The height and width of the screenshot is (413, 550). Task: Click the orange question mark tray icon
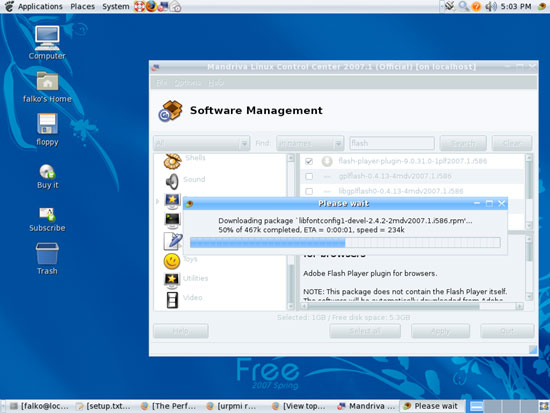click(x=476, y=6)
